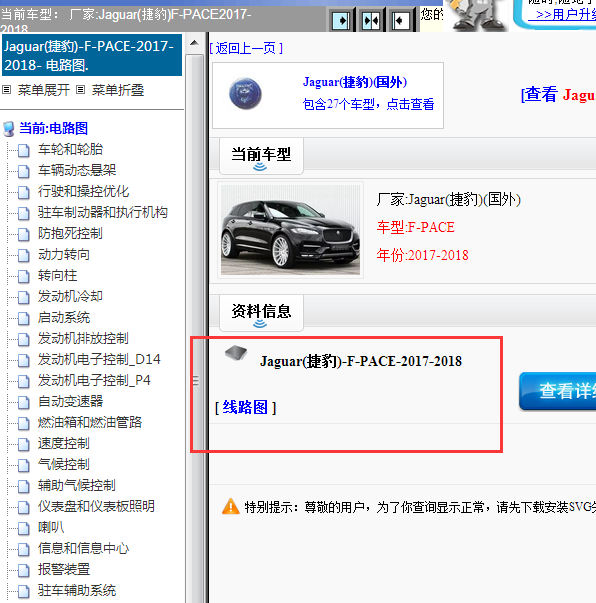Viewport: 596px width, 603px height.
Task: Click the 查看 Jaguar link at right
Action: click(x=558, y=94)
